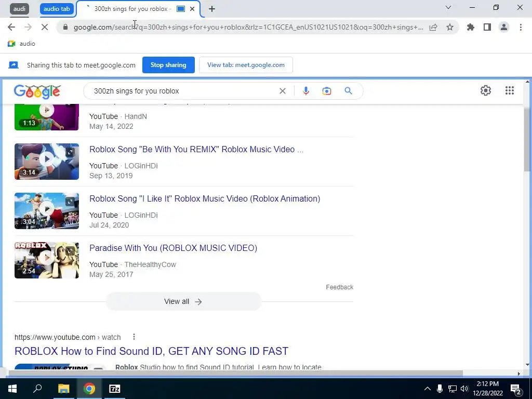Screen dimensions: 532x399
Task: Stop loading the current page
Action: [x=45, y=27]
